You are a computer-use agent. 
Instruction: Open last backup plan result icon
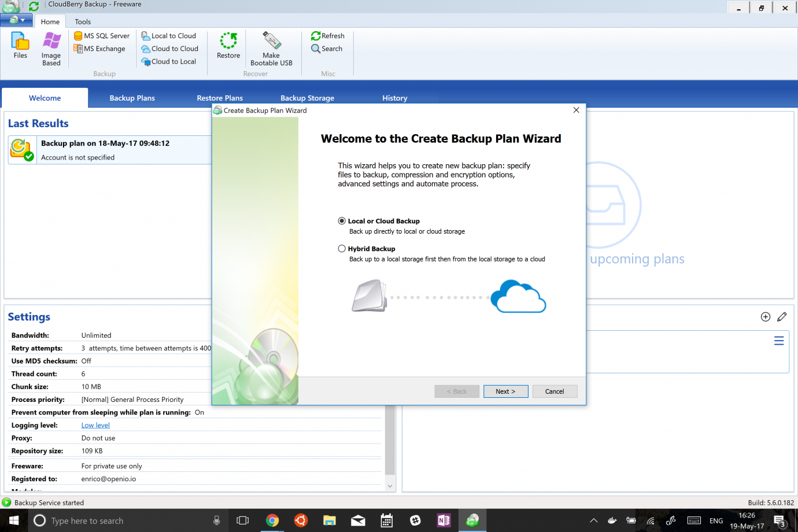22,150
